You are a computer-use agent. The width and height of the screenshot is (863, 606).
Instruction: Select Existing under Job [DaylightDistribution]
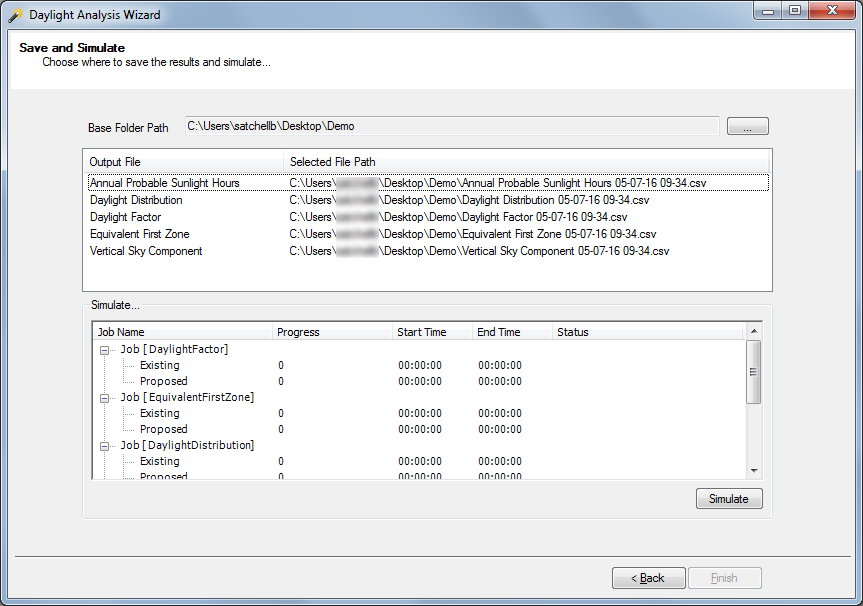160,461
